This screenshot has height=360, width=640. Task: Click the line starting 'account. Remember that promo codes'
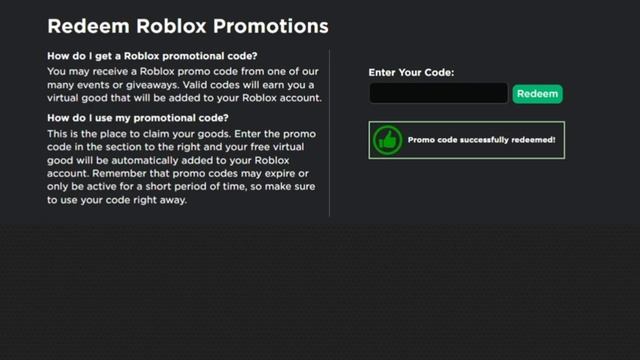tap(178, 173)
